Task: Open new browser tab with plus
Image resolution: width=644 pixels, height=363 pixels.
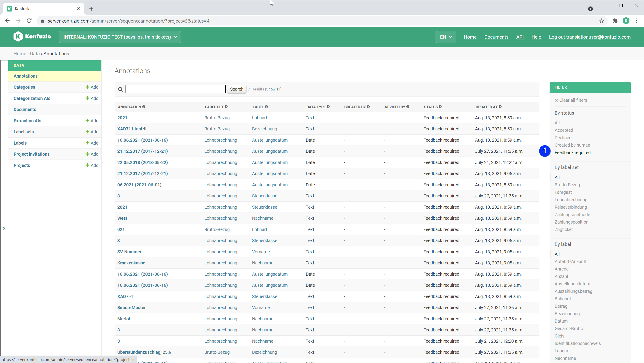Action: pos(91,9)
